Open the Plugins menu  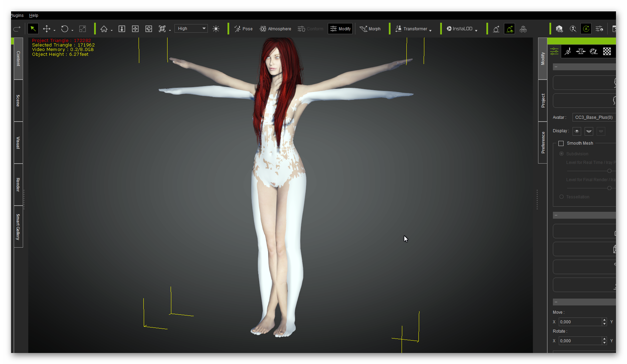[17, 15]
